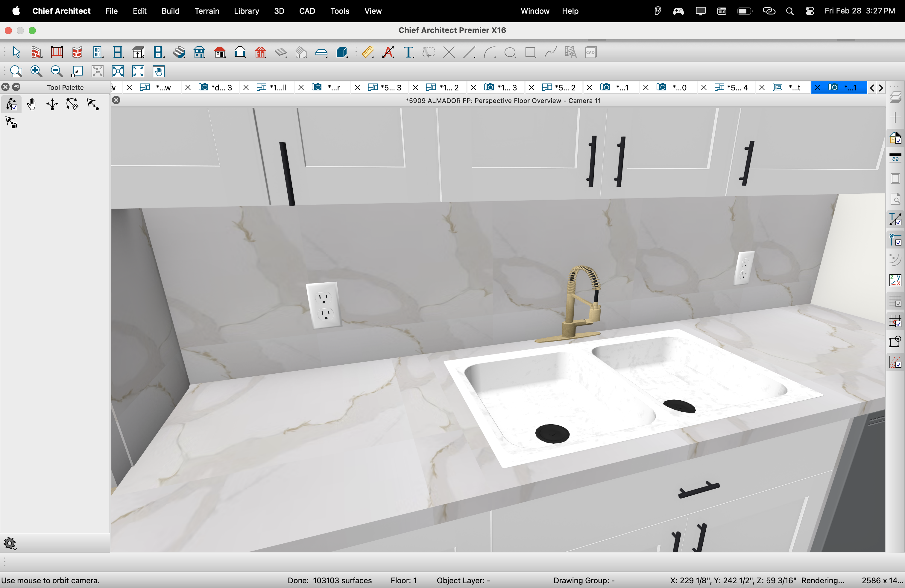The height and width of the screenshot is (588, 905).
Task: Open Tool Palette settings gear
Action: click(x=10, y=543)
